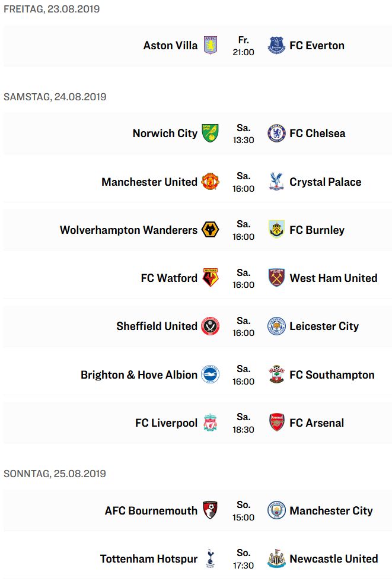392x581 pixels.
Task: Open the FC Burnley crest
Action: click(276, 230)
